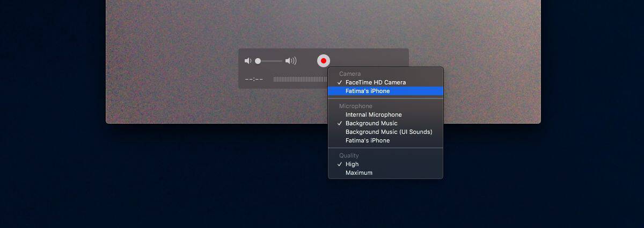This screenshot has width=644, height=228.
Task: Click the low volume speaker icon
Action: pyautogui.click(x=247, y=61)
